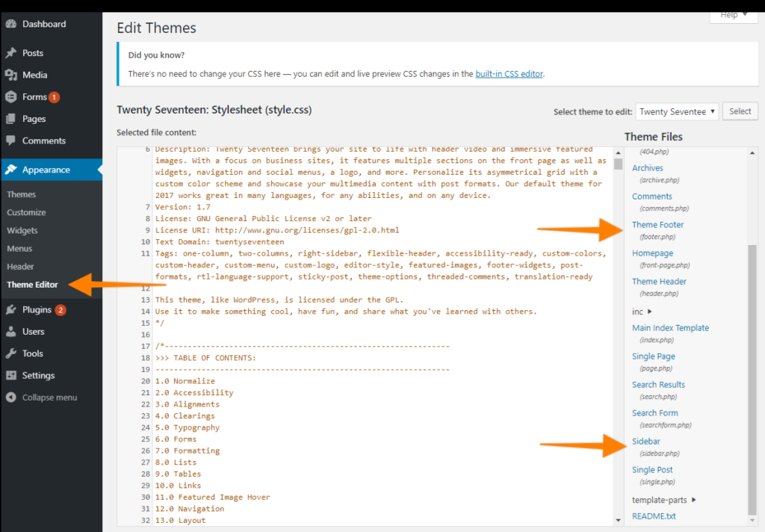Screen dimensions: 765x532
Task: Open Pages via its sidebar icon
Action: click(x=10, y=118)
